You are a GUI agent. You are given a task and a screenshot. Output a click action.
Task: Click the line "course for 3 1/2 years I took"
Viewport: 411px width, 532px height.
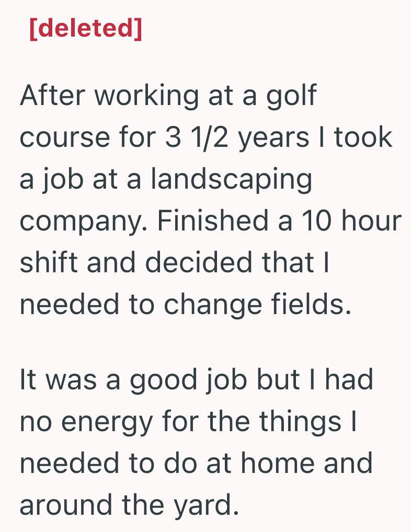tap(206, 137)
